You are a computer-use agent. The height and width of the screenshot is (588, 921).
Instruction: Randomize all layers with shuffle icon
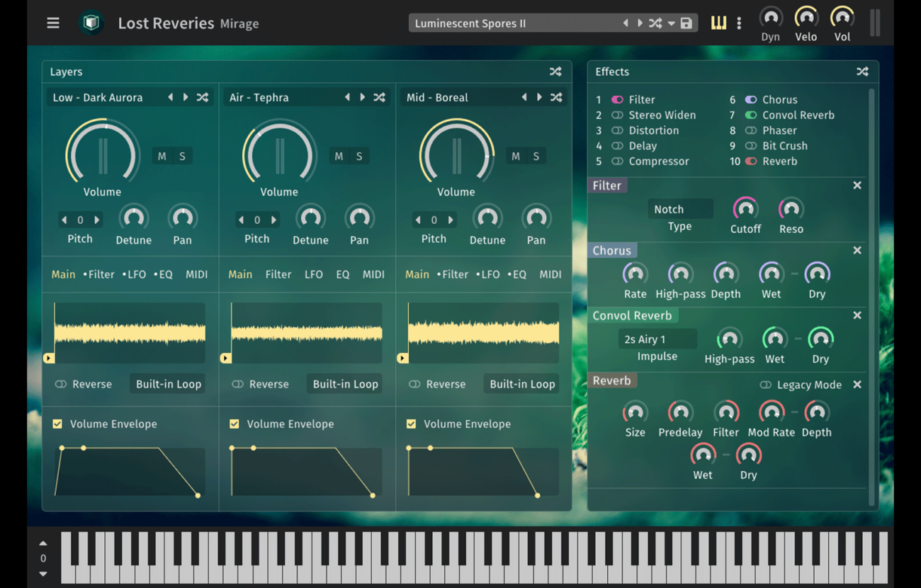(555, 72)
